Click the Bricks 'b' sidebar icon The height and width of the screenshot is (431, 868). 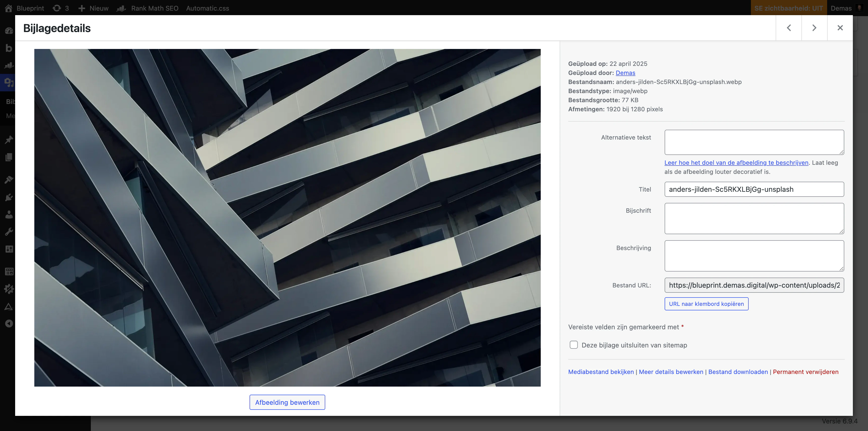(x=9, y=48)
